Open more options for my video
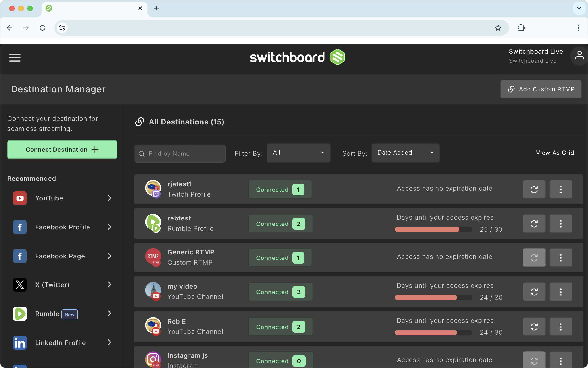The width and height of the screenshot is (588, 368). (561, 292)
